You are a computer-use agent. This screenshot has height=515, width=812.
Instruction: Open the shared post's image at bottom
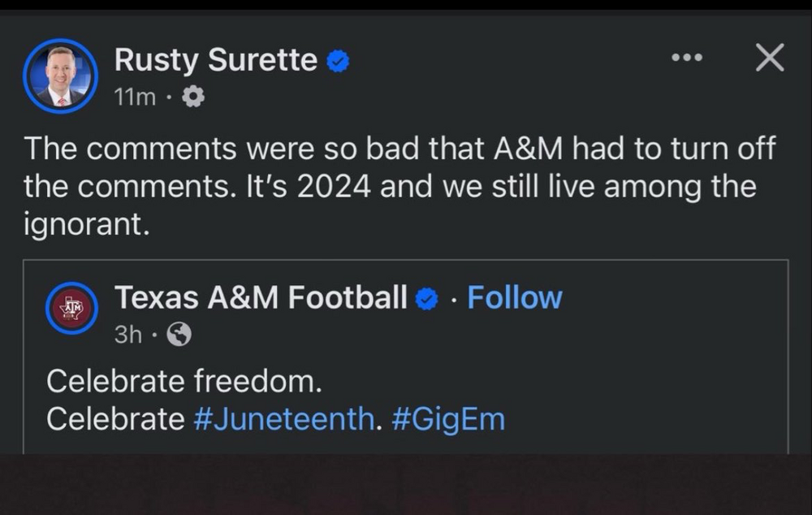click(x=406, y=484)
